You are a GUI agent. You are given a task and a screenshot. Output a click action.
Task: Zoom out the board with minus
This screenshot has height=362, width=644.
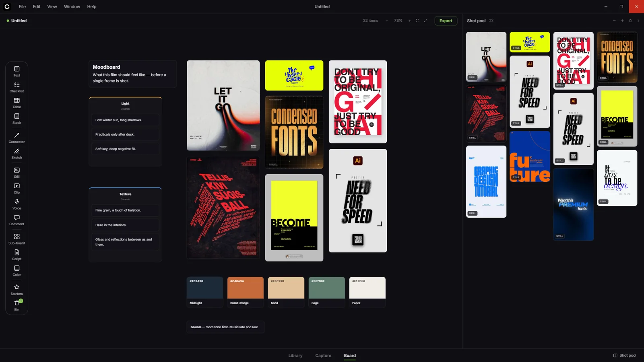pos(387,21)
